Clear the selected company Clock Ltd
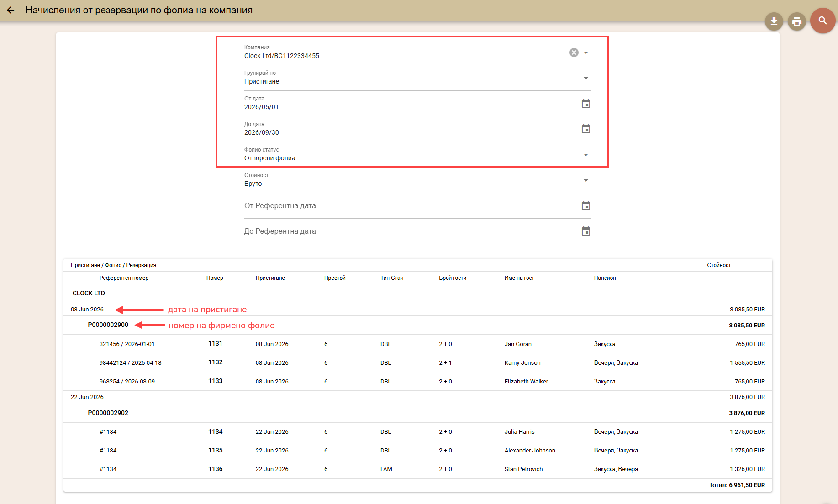838x504 pixels. click(574, 52)
